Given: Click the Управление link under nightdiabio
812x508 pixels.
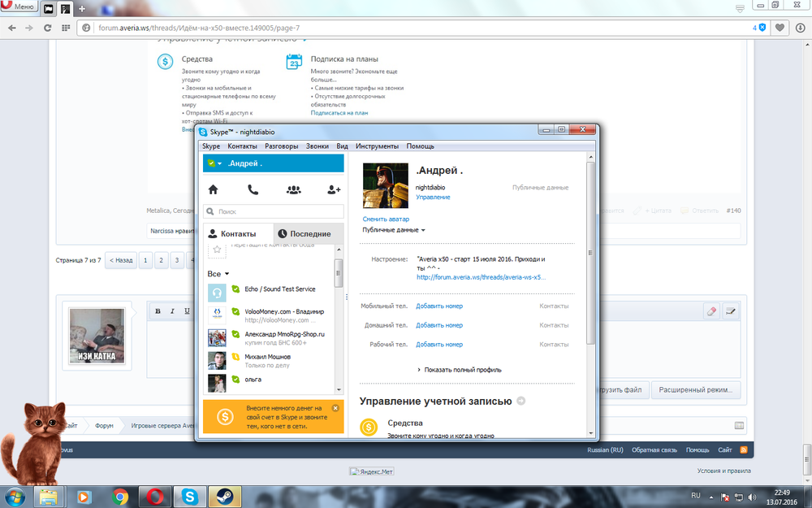Looking at the screenshot, I should point(433,197).
